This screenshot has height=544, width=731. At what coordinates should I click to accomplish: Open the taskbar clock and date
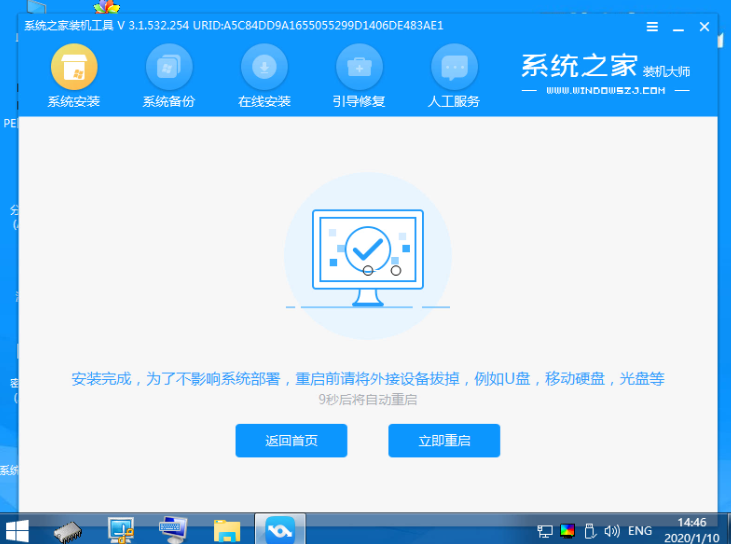[x=692, y=529]
